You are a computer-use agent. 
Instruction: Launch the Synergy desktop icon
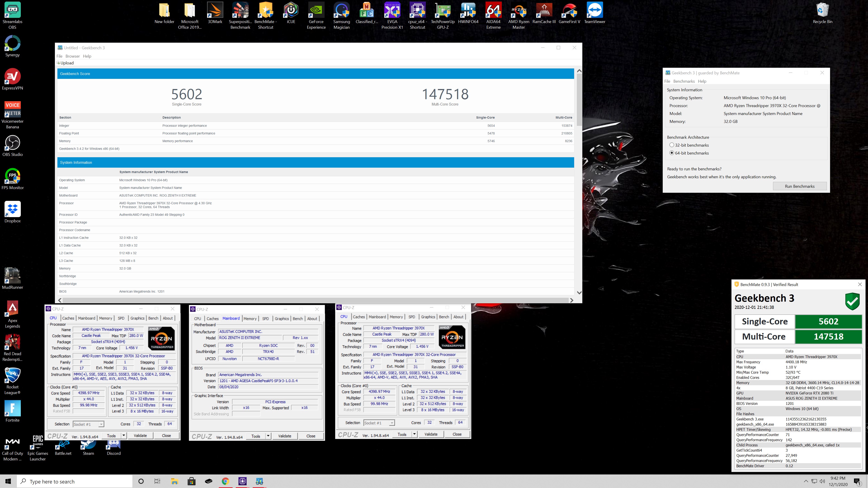click(12, 46)
